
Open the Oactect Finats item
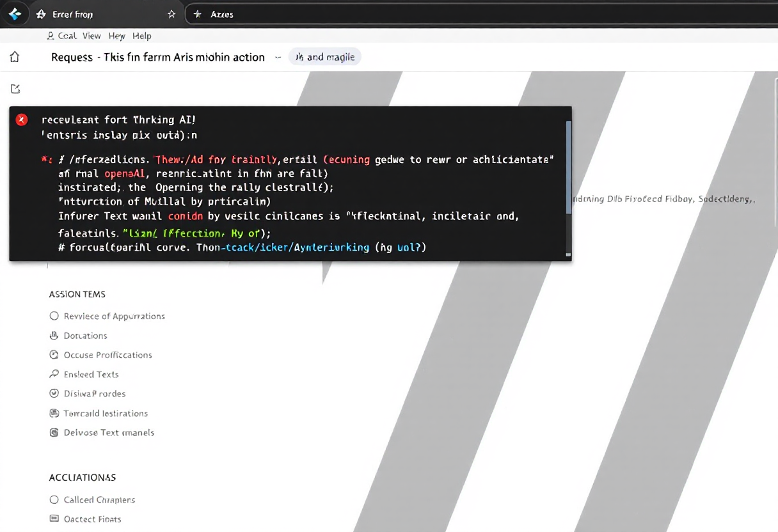(x=92, y=519)
